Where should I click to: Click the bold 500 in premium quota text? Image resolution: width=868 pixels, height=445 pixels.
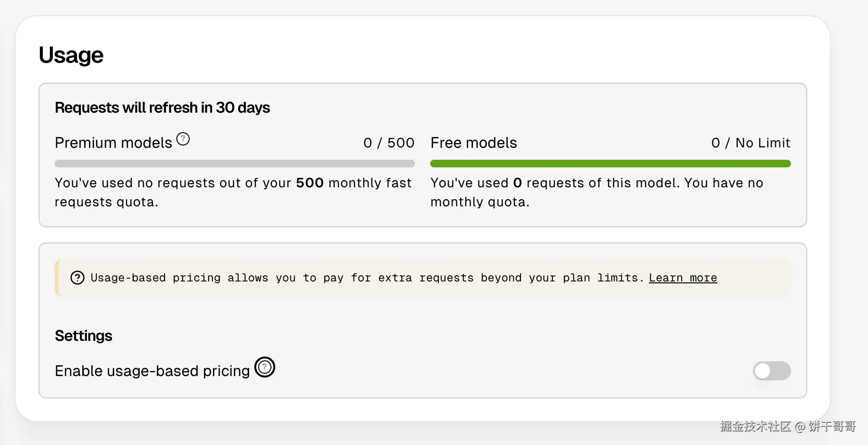(x=309, y=183)
